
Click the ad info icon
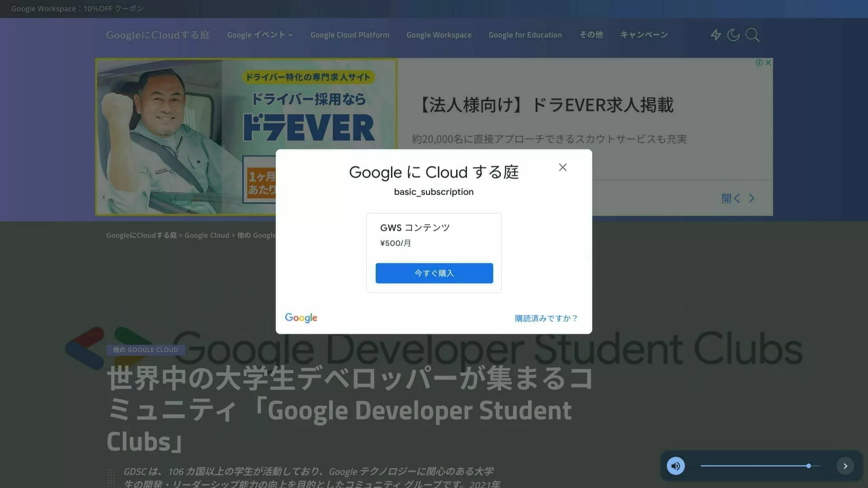[759, 63]
